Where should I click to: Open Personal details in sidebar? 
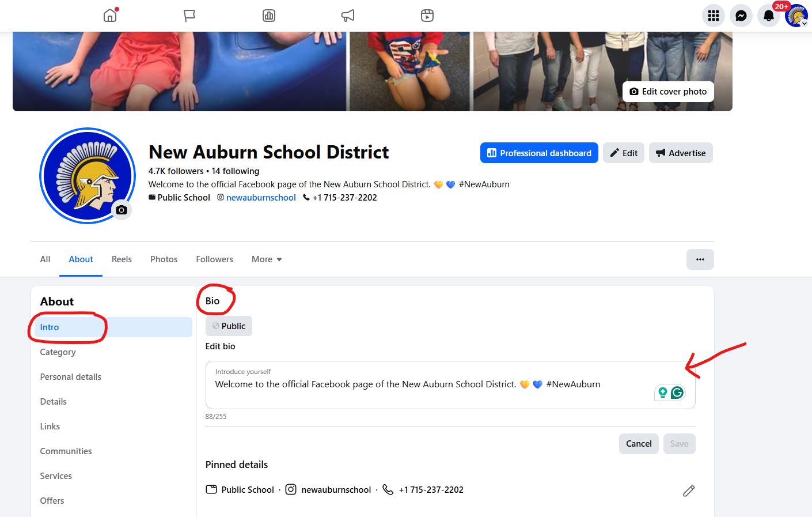tap(113, 377)
